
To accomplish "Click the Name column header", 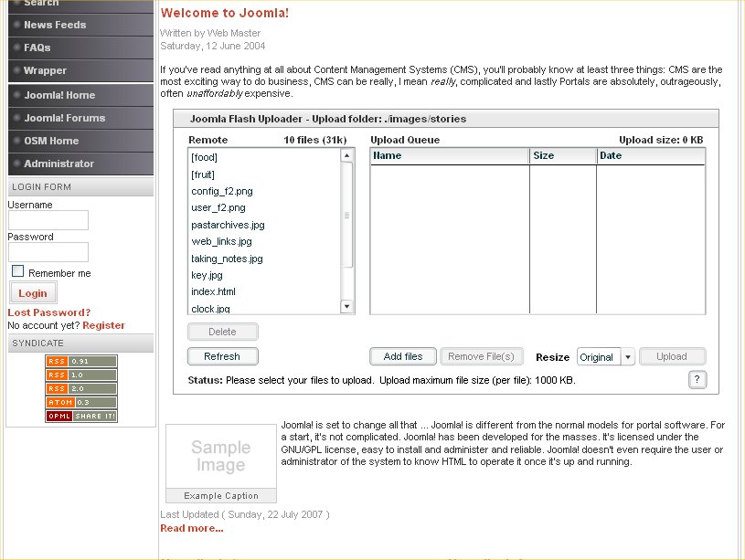I will (x=450, y=156).
